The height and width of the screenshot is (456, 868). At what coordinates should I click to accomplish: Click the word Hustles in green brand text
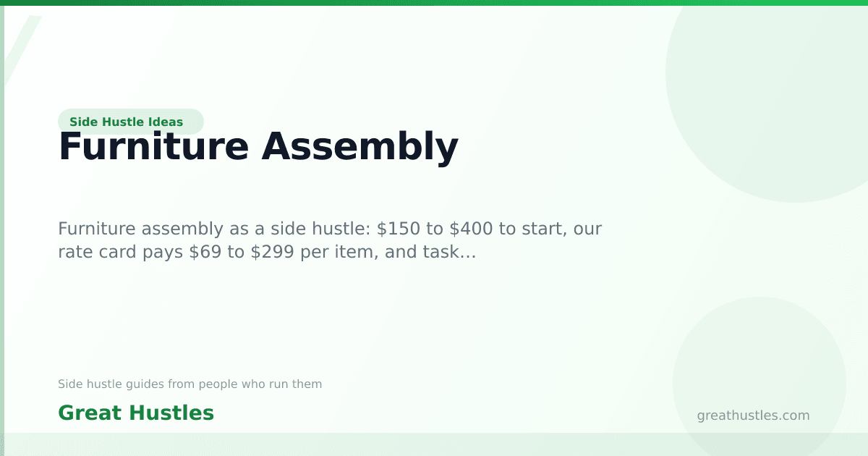(173, 413)
